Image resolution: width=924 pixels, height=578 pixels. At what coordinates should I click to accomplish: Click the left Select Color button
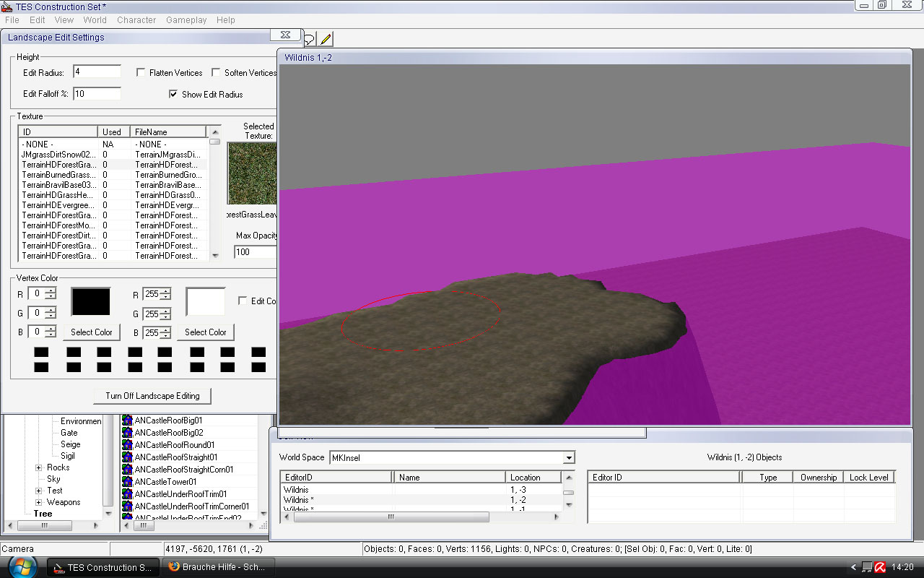[x=92, y=332]
